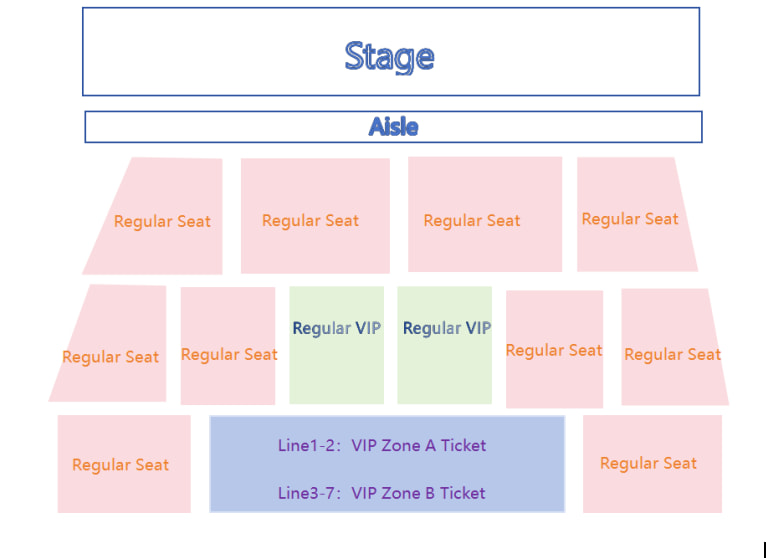This screenshot has height=558, width=766.
Task: Click the text cursor mark at bottom-right corner
Action: click(764, 549)
